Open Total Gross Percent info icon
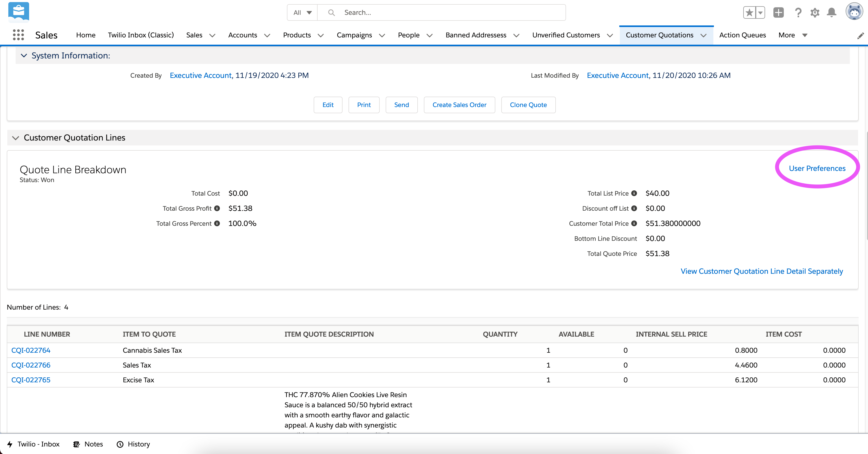 tap(217, 223)
